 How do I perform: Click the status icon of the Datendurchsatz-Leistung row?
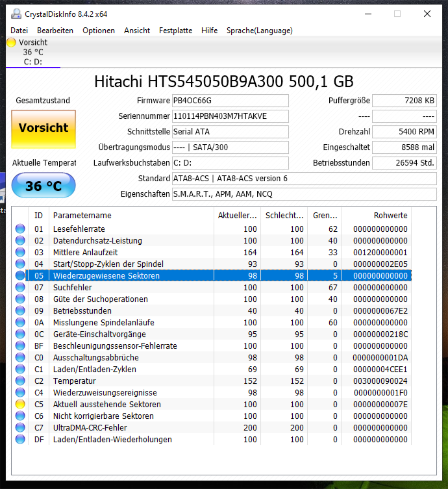point(20,240)
